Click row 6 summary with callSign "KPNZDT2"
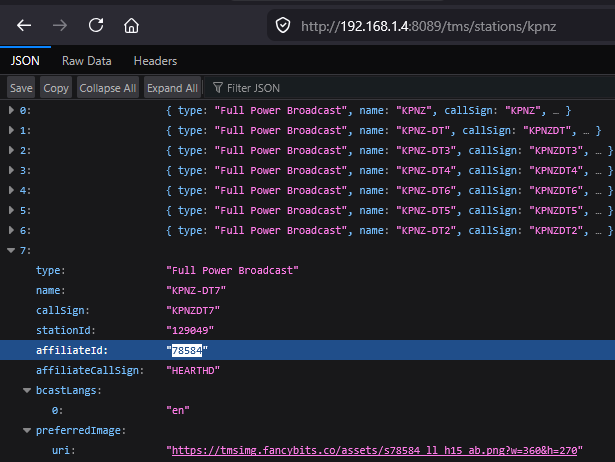Image resolution: width=615 pixels, height=462 pixels. pyautogui.click(x=389, y=230)
